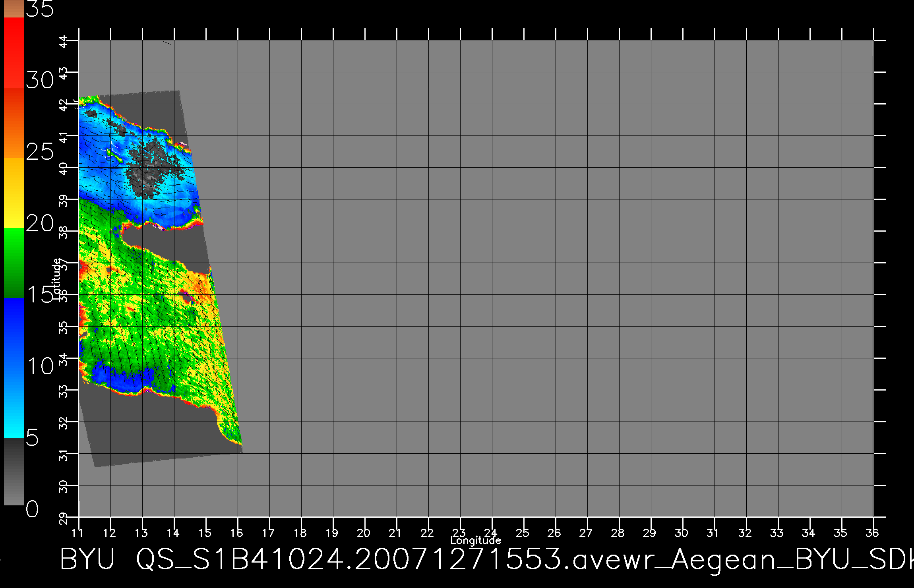
Task: Select the green segment of the color bar
Action: tap(14, 263)
